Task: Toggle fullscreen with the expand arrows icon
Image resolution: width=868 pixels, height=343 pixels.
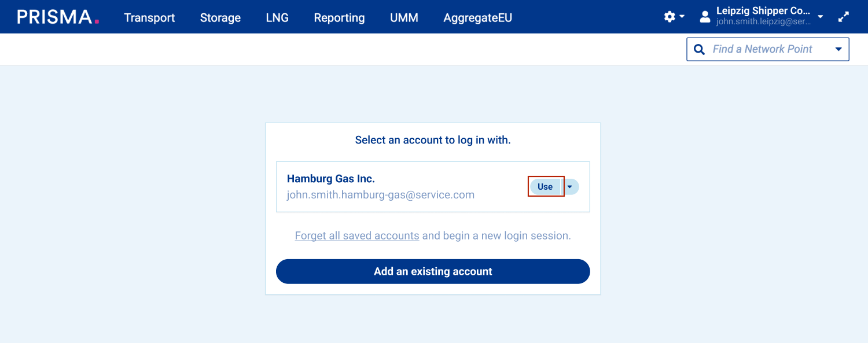Action: point(844,17)
